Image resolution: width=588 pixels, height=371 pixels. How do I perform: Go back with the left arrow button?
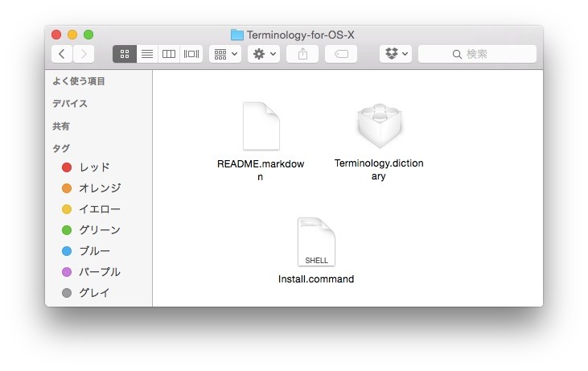coord(62,54)
